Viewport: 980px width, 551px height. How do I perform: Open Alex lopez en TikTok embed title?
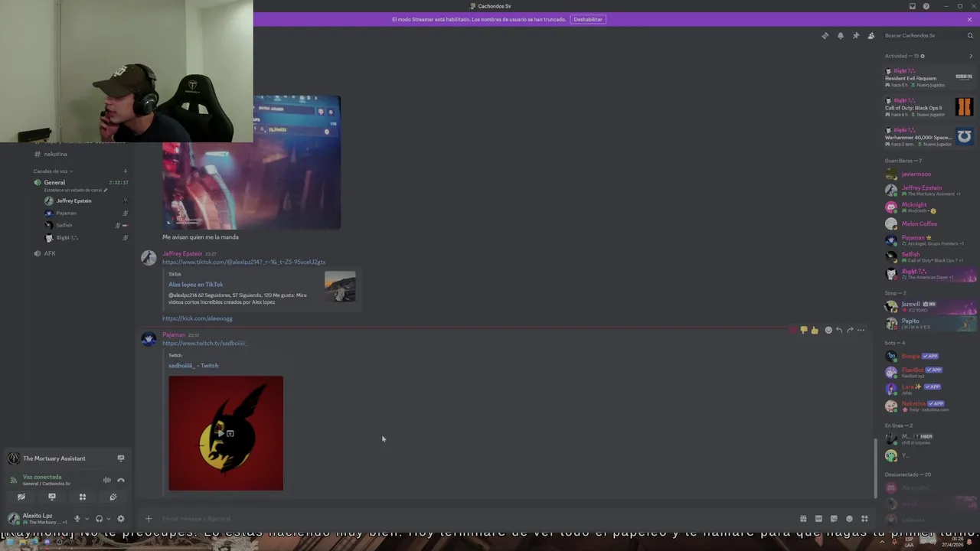click(196, 285)
